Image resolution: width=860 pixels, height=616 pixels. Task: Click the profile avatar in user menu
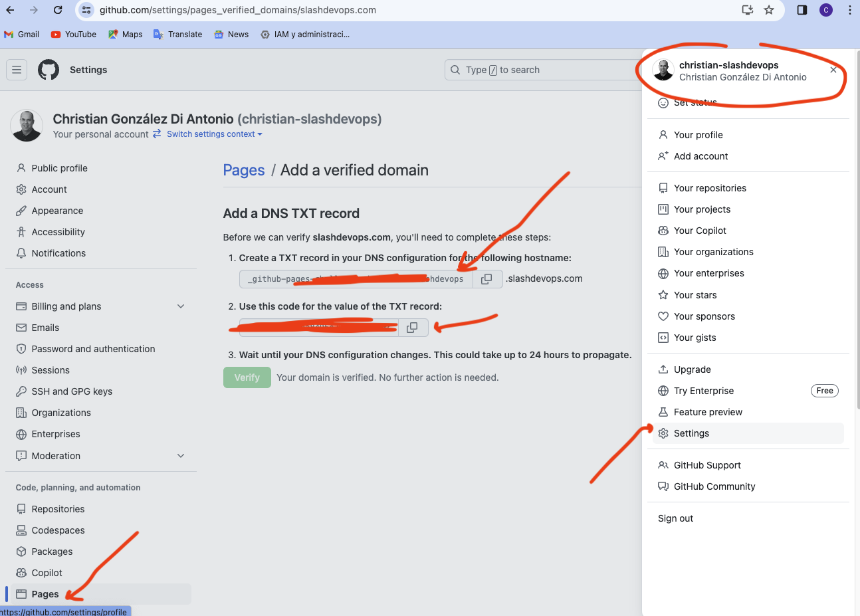(x=663, y=70)
